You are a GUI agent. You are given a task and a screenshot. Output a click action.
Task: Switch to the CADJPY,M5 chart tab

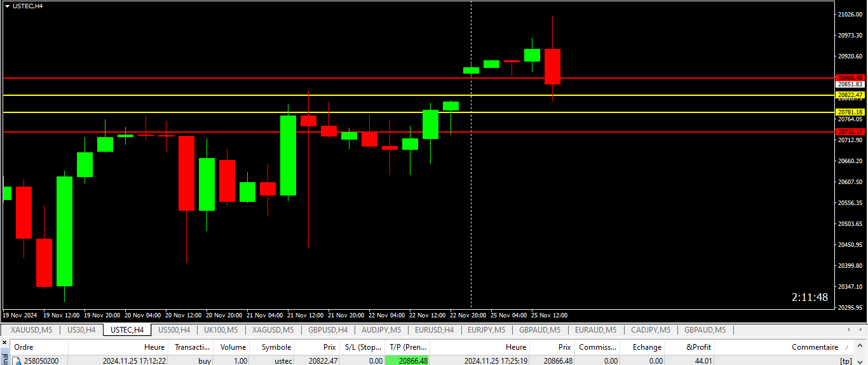(651, 330)
